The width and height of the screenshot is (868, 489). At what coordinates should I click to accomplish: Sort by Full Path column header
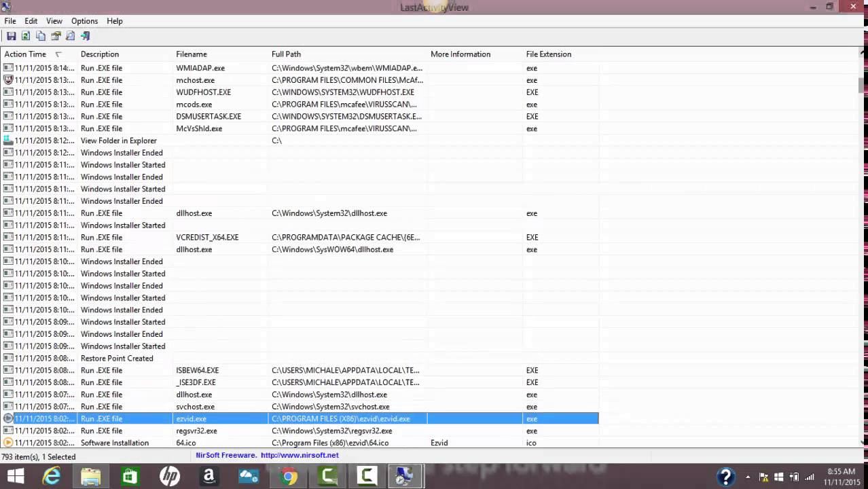(348, 54)
